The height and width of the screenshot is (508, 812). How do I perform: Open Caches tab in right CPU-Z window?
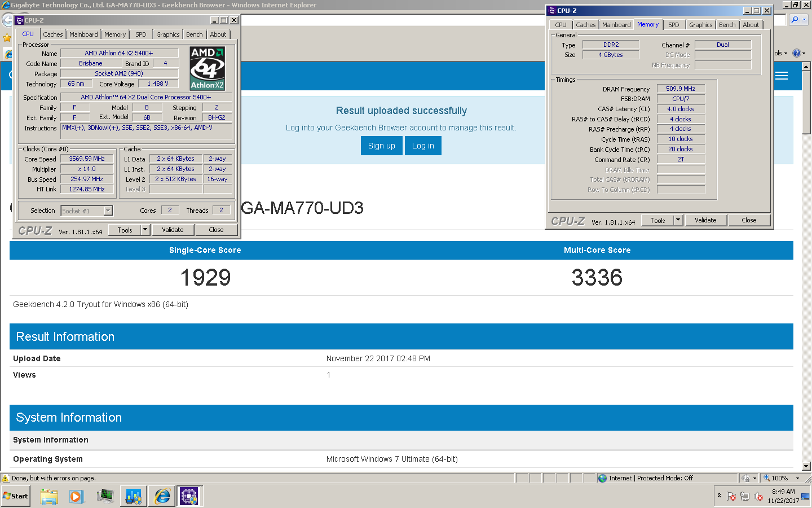pyautogui.click(x=586, y=25)
